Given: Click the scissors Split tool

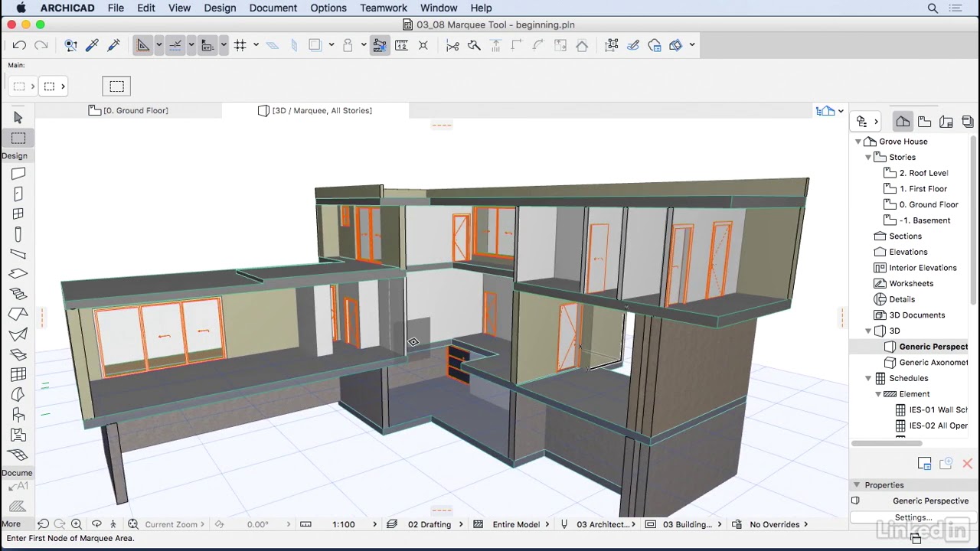Looking at the screenshot, I should [452, 45].
